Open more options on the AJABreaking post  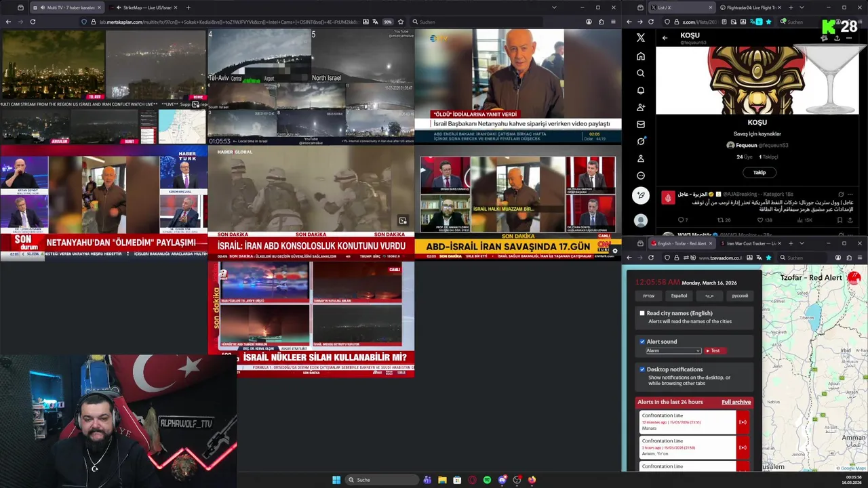click(x=852, y=195)
